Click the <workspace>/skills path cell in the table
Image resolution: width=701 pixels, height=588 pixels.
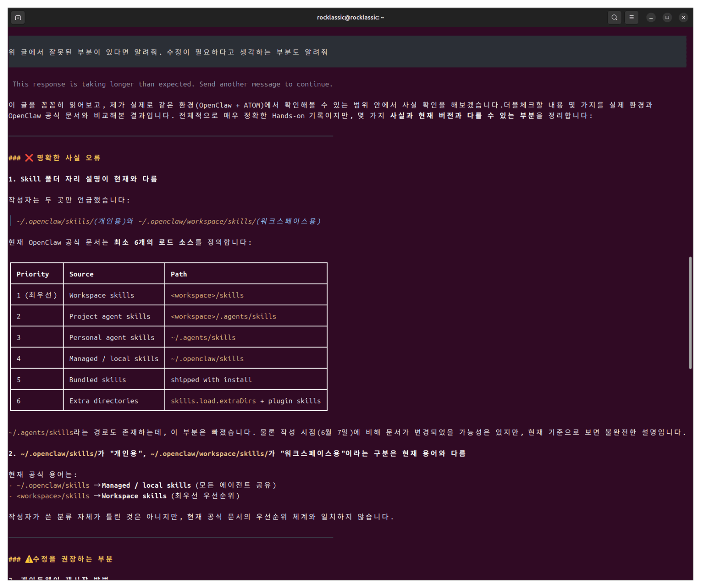coord(246,295)
